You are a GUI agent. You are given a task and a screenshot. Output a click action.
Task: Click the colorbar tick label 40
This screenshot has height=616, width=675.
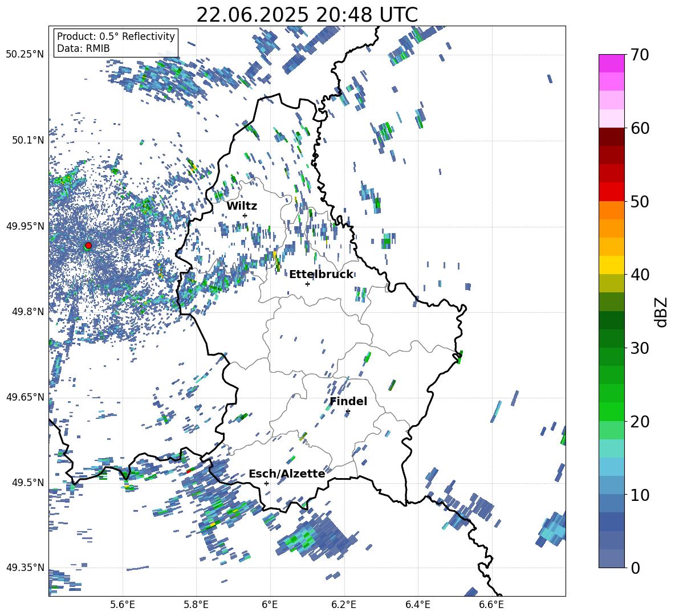pos(639,275)
